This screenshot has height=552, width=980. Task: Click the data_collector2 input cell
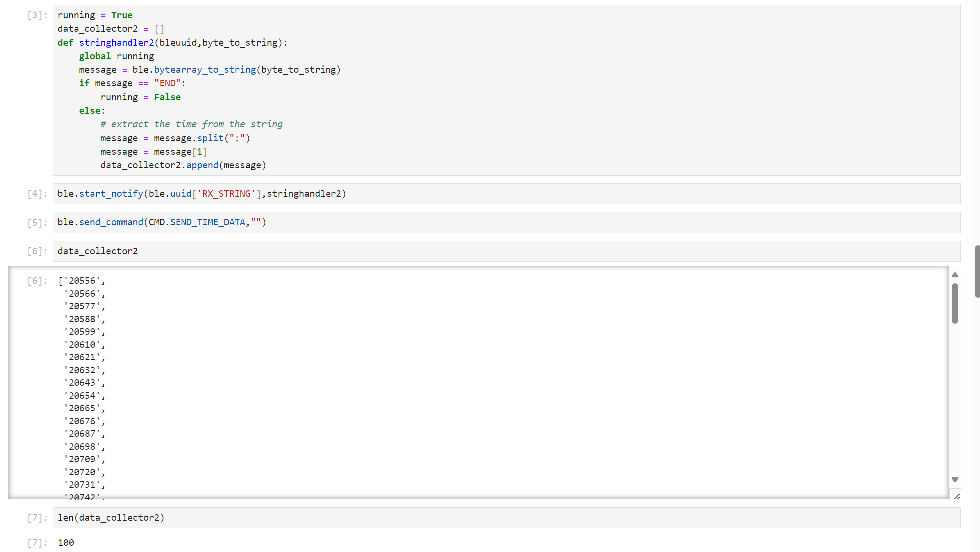[506, 251]
